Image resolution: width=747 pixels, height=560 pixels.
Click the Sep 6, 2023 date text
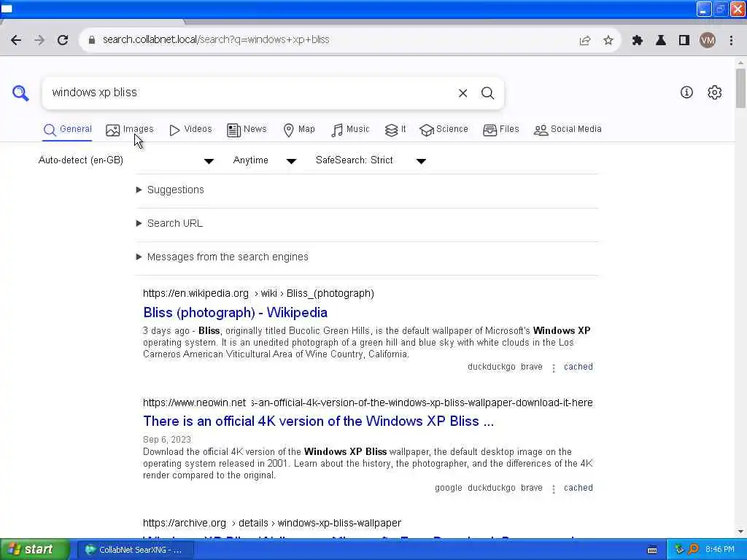point(167,440)
